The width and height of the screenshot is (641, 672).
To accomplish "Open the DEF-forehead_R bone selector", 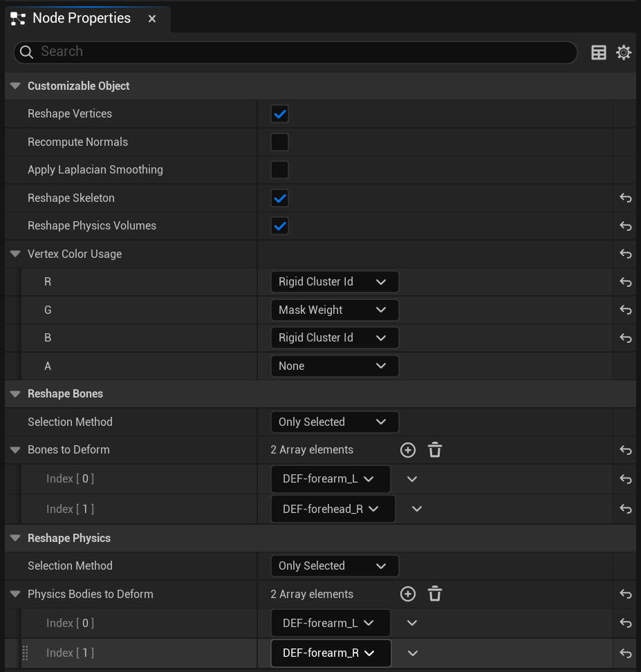I will (x=333, y=509).
